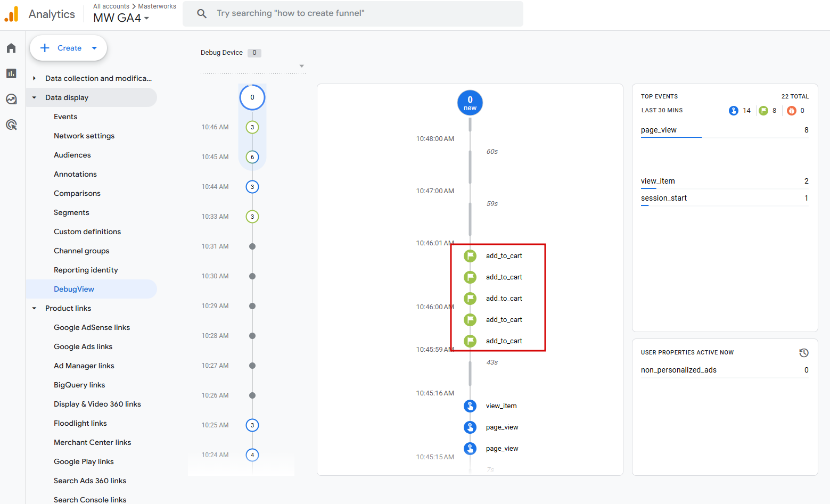Open BigQuery links settings
The image size is (830, 504).
coord(79,385)
